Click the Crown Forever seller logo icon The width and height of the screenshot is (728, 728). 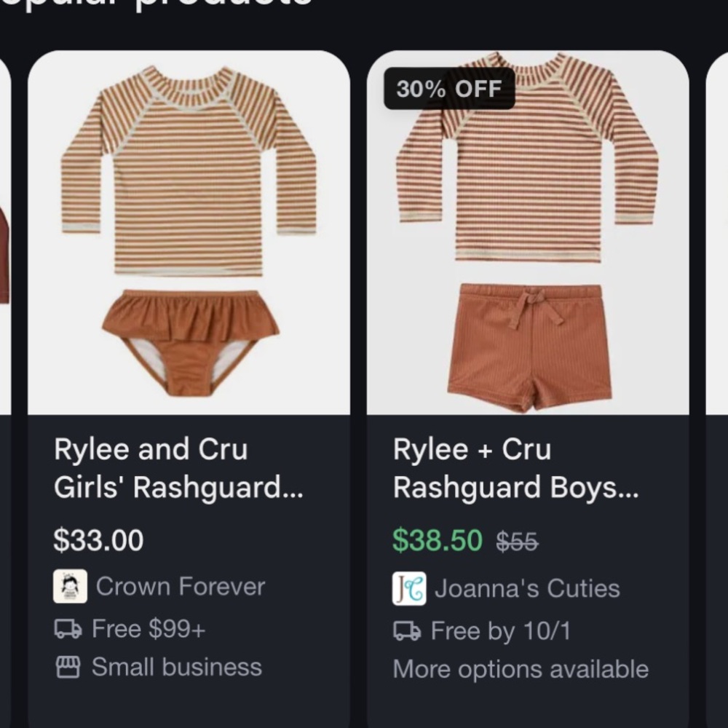(70, 586)
